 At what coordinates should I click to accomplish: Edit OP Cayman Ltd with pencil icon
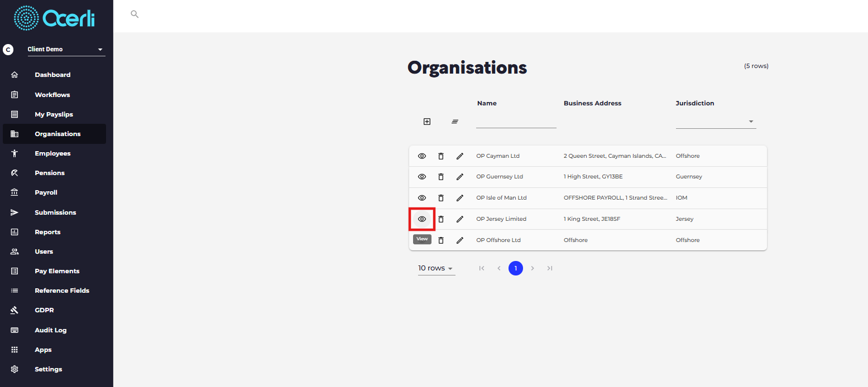tap(460, 156)
